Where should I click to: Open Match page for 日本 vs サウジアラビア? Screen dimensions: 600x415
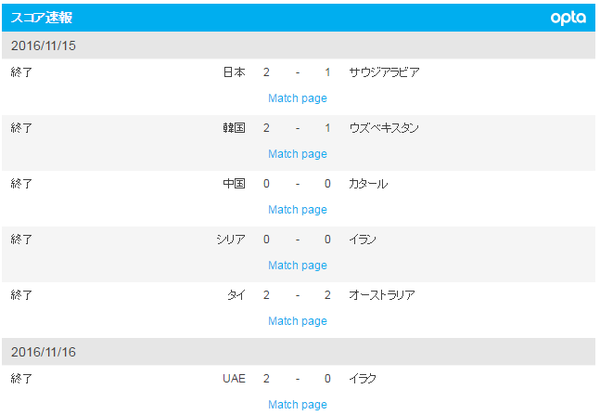[297, 98]
